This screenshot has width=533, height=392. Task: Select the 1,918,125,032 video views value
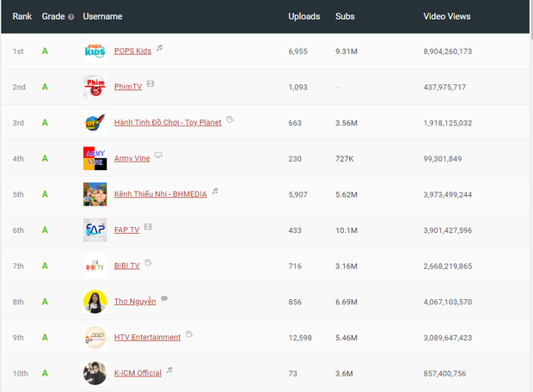[x=448, y=123]
